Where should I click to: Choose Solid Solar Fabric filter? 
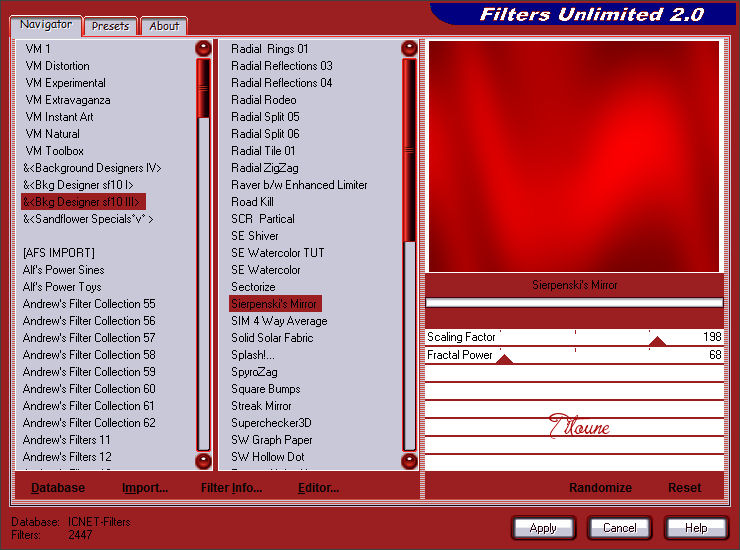pos(272,338)
